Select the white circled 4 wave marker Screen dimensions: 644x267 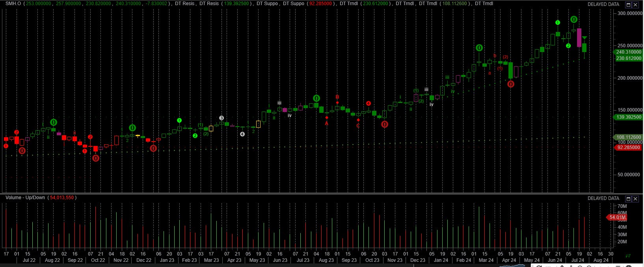tap(242, 134)
